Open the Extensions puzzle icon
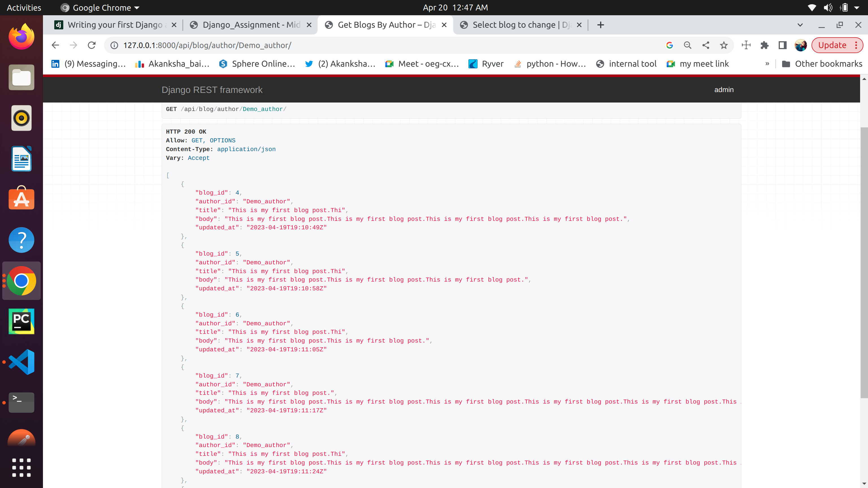The height and width of the screenshot is (488, 868). [x=765, y=45]
